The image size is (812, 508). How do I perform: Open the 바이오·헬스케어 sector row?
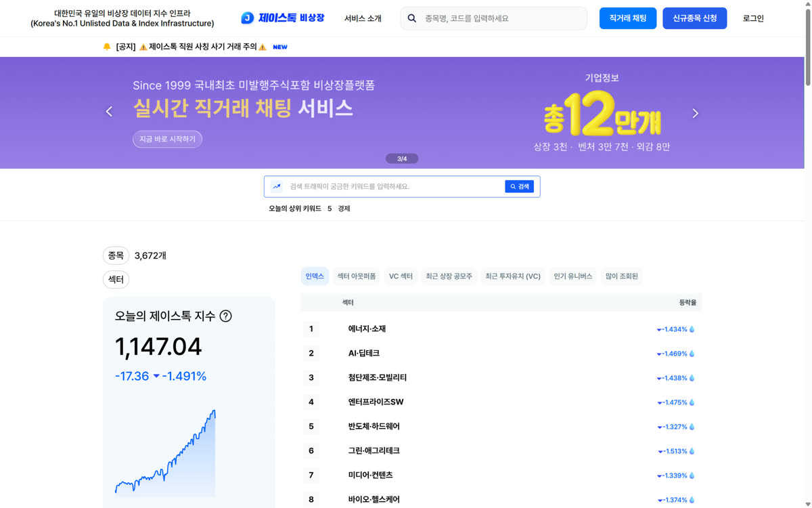501,499
